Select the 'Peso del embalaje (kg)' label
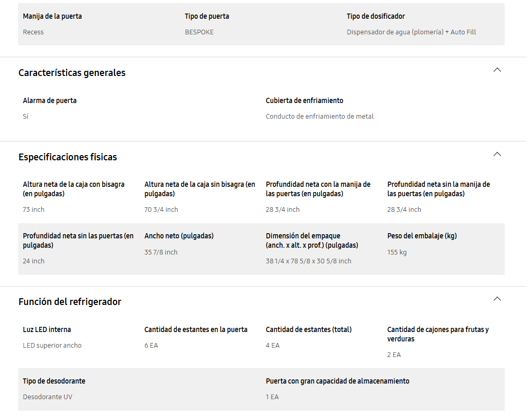528x420 pixels. click(422, 236)
